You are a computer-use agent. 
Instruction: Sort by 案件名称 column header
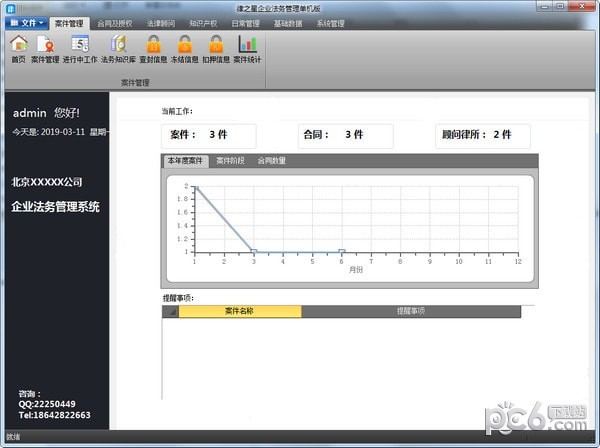(x=240, y=311)
